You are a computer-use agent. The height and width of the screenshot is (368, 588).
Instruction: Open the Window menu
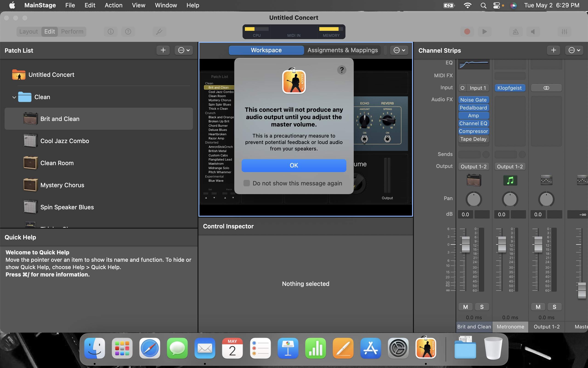(x=166, y=5)
